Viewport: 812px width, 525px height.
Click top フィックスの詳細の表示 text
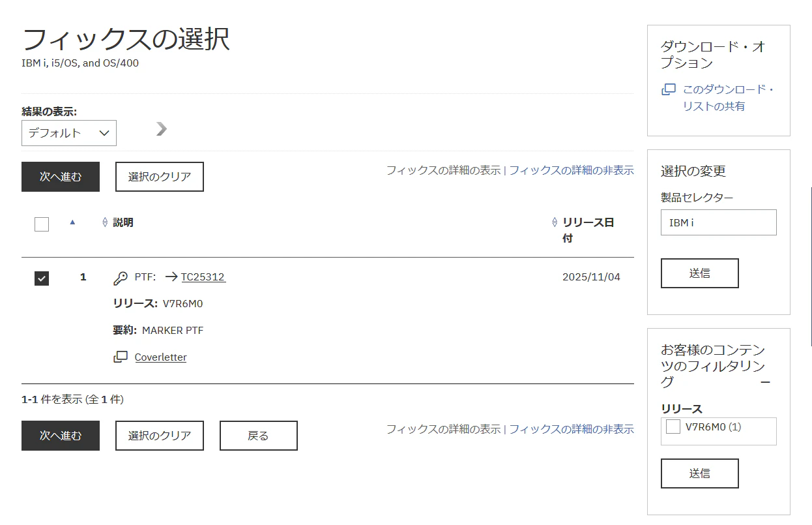tap(443, 170)
